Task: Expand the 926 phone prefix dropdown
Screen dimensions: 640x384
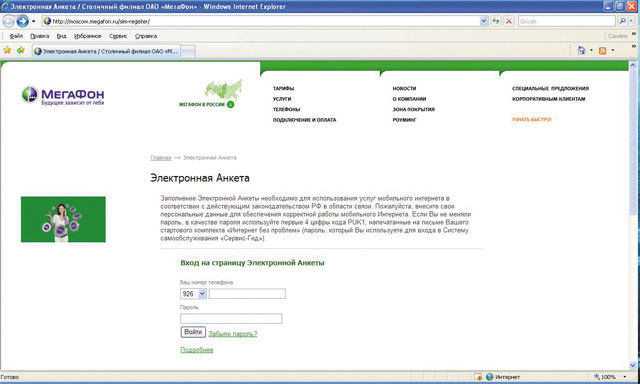Action: [202, 294]
